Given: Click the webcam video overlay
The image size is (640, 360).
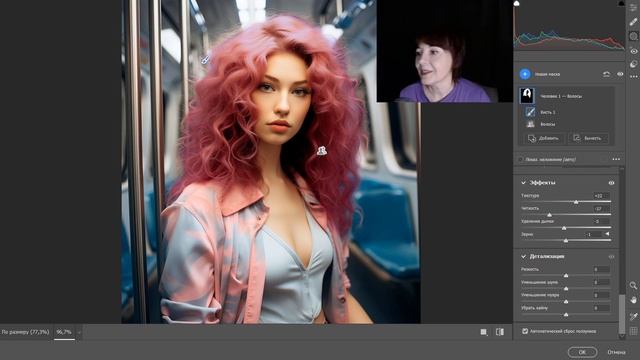Looking at the screenshot, I should coord(444,51).
